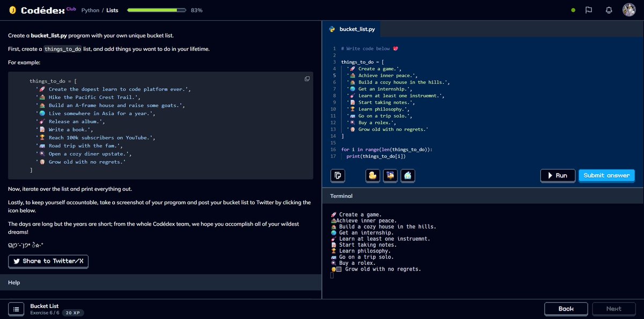Image resolution: width=644 pixels, height=319 pixels.
Task: Click the Terminal panel header
Action: (x=482, y=196)
